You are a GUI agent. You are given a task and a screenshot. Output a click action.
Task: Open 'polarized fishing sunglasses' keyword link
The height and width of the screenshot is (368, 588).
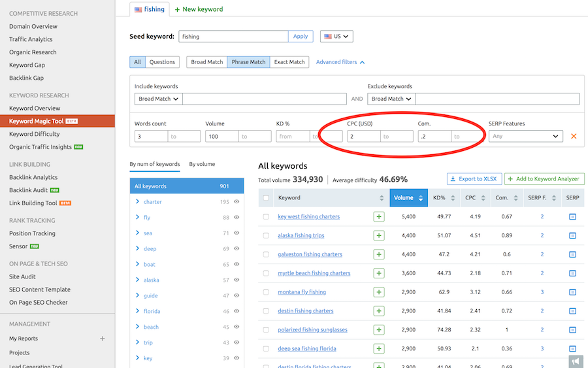pyautogui.click(x=312, y=329)
